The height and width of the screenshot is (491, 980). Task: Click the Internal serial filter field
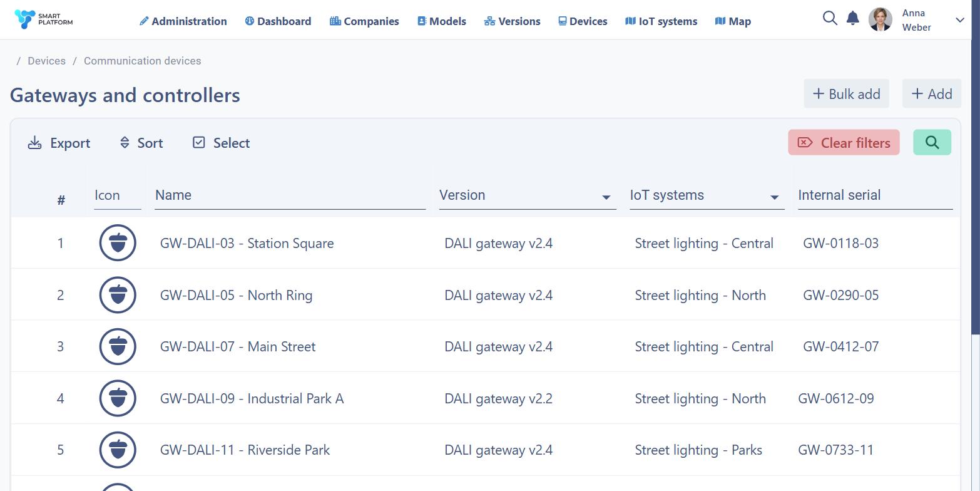(x=875, y=195)
